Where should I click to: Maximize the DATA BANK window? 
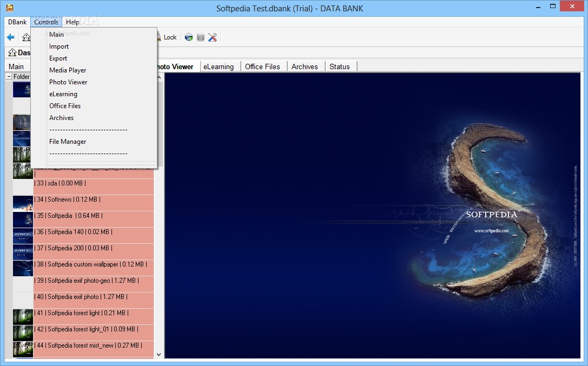[553, 6]
